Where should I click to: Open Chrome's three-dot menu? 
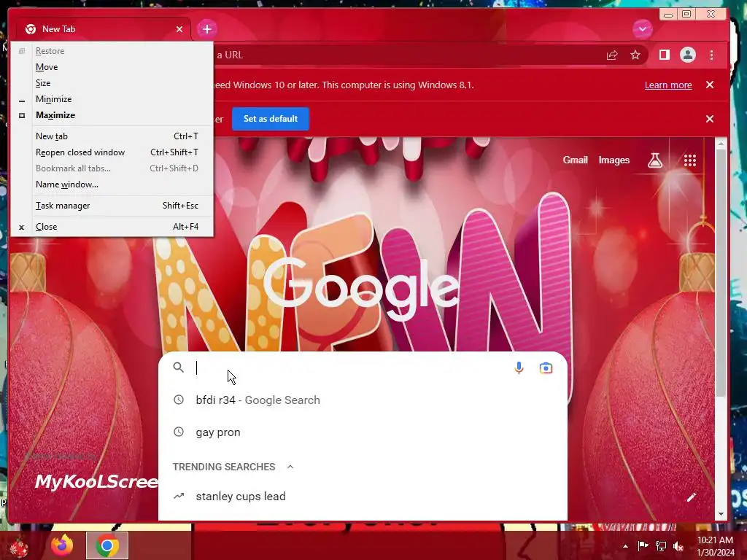coord(711,55)
